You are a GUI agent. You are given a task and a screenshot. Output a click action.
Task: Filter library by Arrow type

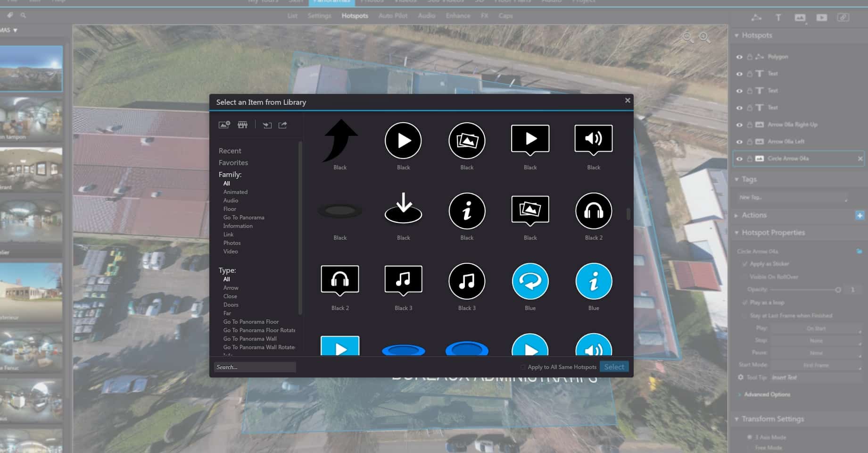(231, 288)
